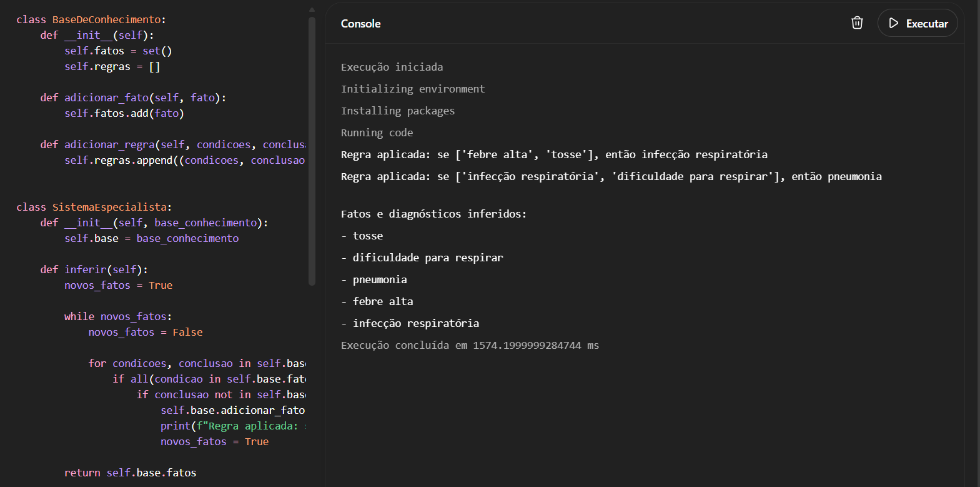The width and height of the screenshot is (980, 487).
Task: Click the 'Execução iniciada' console message
Action: point(392,68)
